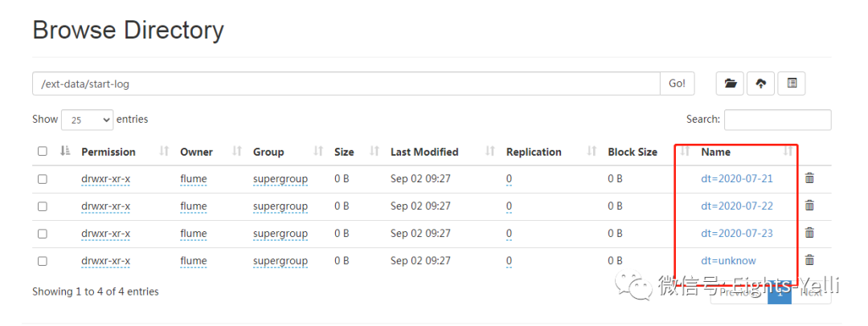Open the dt=2020-07-22 directory link

737,206
